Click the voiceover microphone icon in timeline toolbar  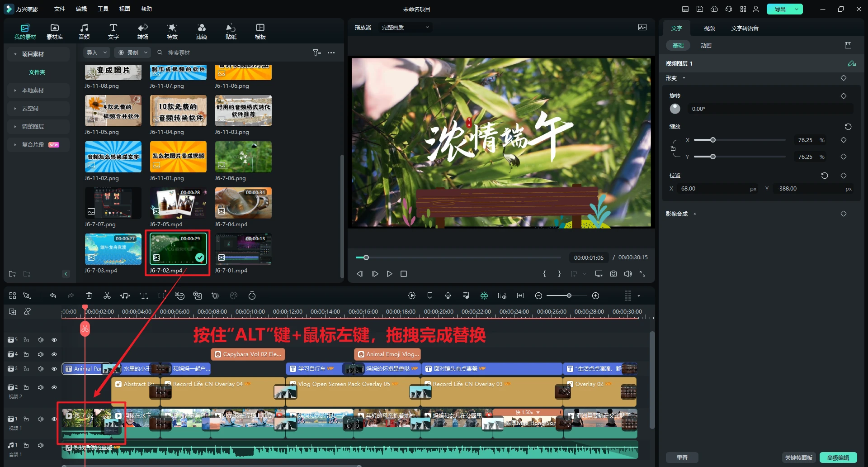pos(448,295)
